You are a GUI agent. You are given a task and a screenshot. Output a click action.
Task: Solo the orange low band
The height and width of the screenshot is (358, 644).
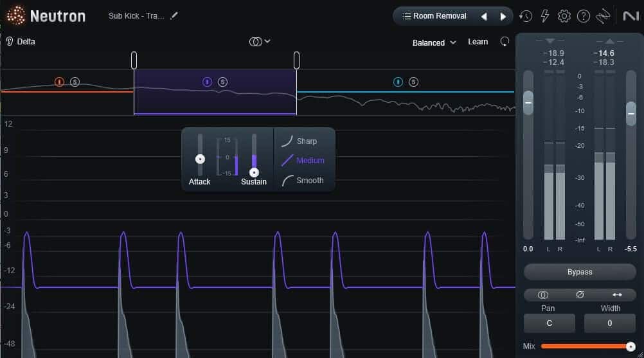[x=75, y=82]
